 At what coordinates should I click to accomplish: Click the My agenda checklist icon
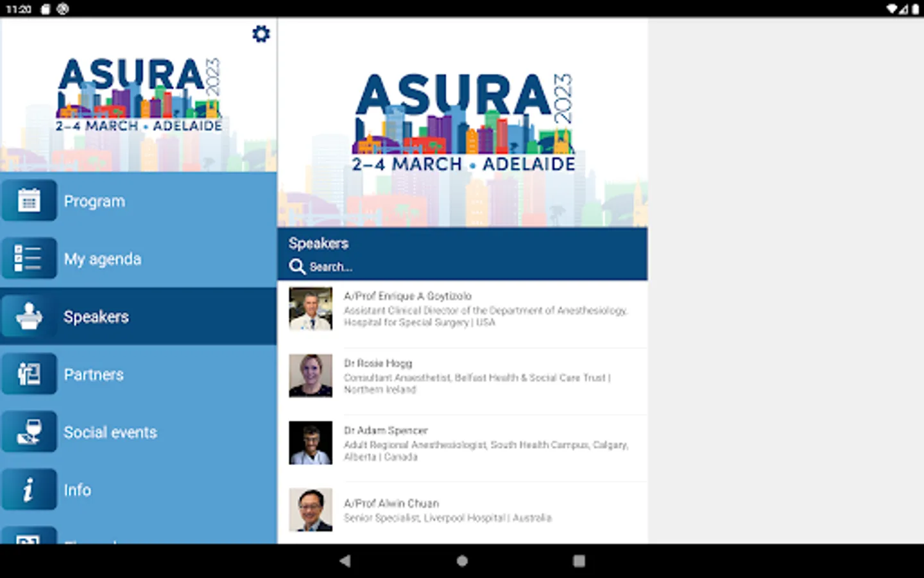click(29, 258)
